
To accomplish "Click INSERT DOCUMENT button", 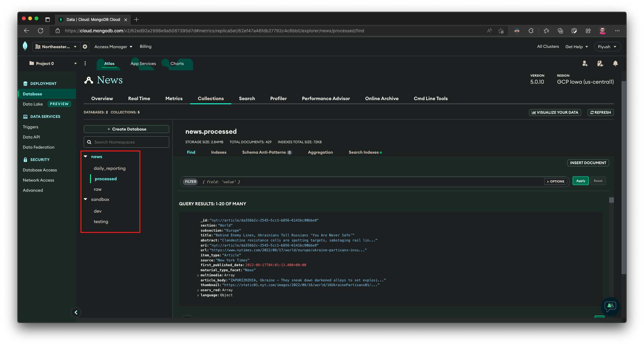I will tap(588, 163).
